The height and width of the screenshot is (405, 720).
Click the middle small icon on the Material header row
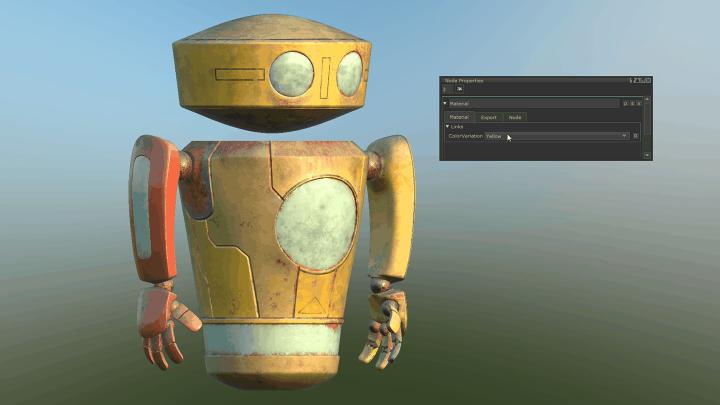[632, 103]
